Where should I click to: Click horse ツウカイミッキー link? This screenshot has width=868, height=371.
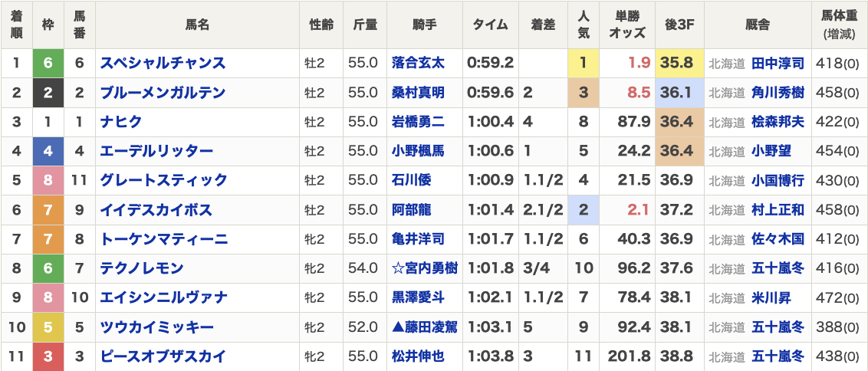(x=156, y=327)
